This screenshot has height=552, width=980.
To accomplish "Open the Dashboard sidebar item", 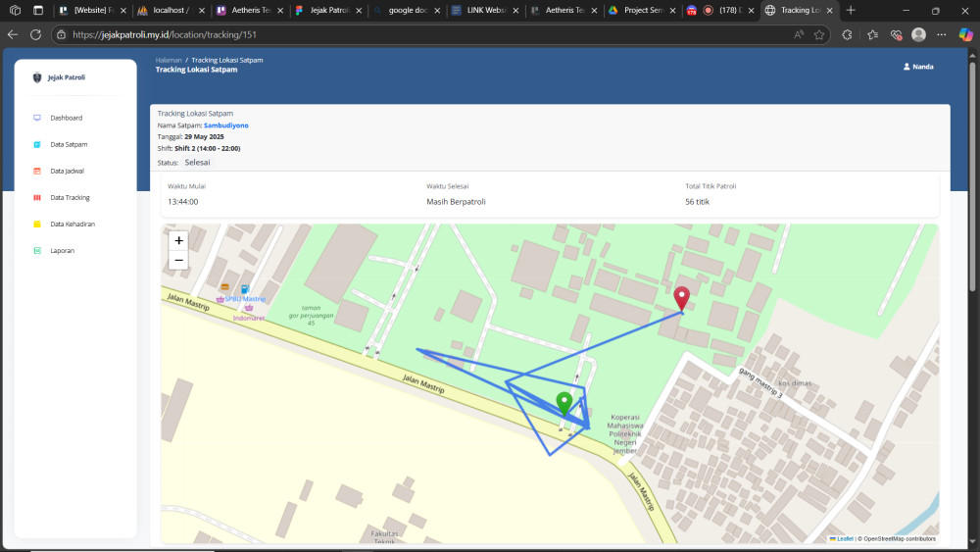I will tap(67, 118).
